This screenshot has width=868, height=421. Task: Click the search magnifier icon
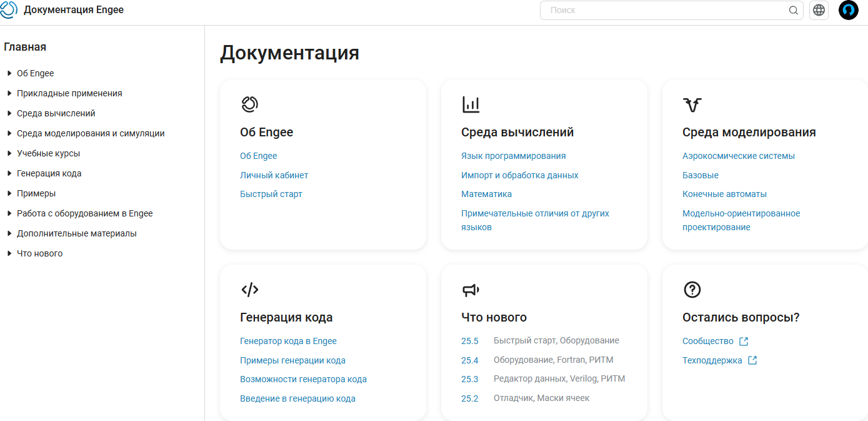794,10
